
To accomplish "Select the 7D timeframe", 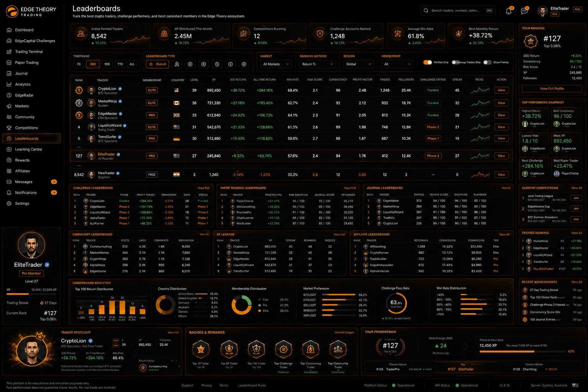I will click(78, 64).
